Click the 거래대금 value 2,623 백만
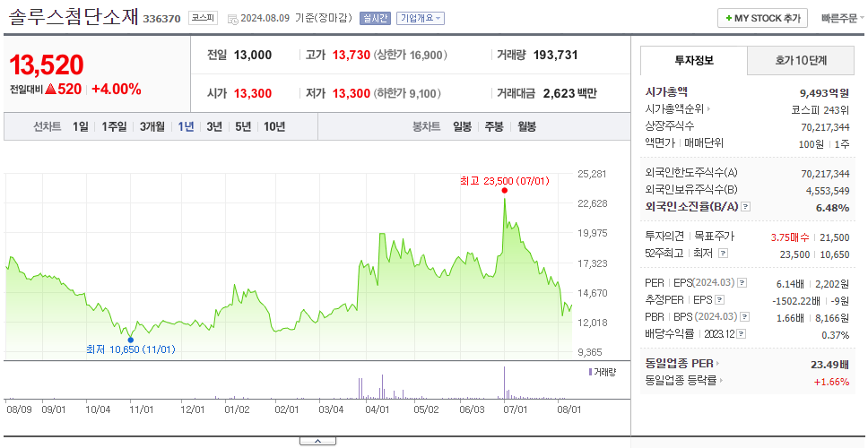Screen dimensions: 868x448 [570, 93]
